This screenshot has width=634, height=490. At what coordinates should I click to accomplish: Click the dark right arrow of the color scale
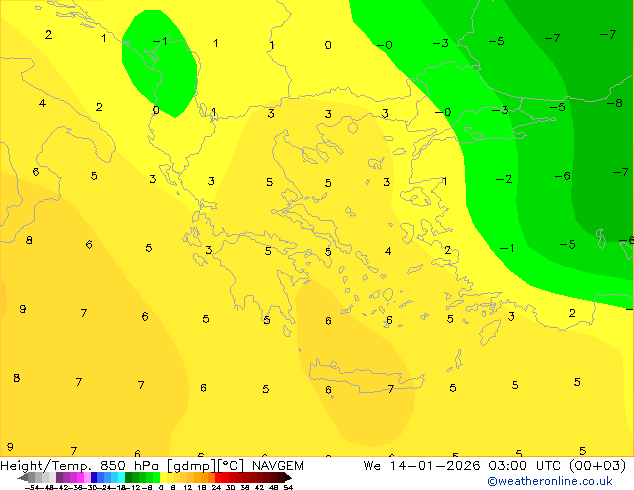click(x=288, y=477)
